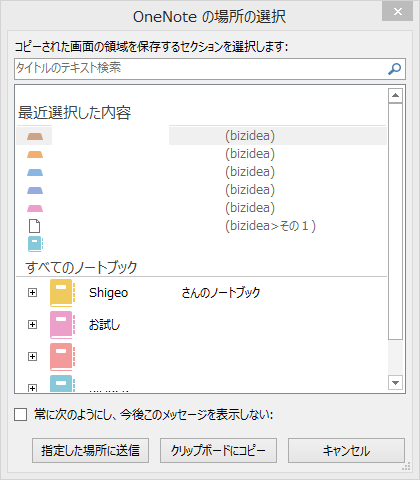Select the brown section tab icon
The width and height of the screenshot is (420, 480).
pyautogui.click(x=35, y=136)
